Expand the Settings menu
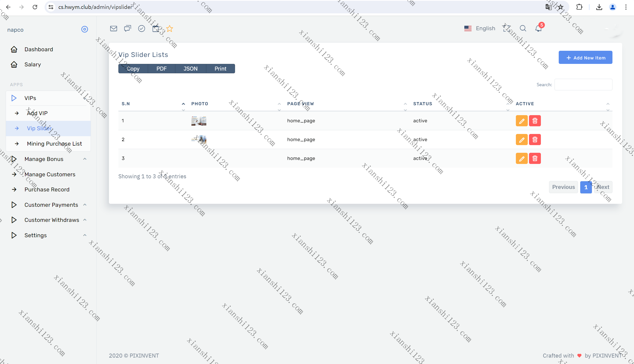 pyautogui.click(x=48, y=235)
